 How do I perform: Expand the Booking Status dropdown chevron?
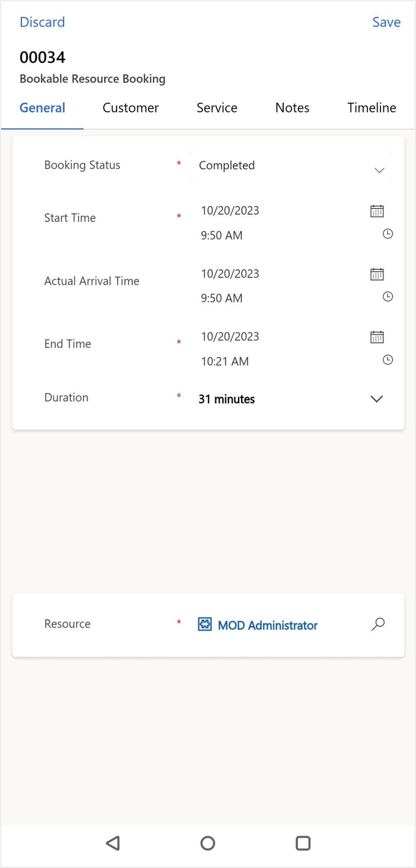(x=379, y=170)
